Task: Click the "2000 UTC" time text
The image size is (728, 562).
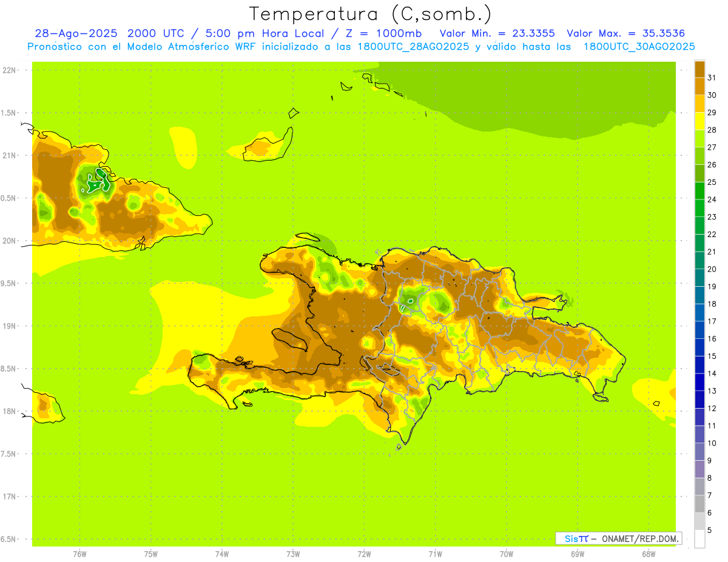Action: coord(156,33)
